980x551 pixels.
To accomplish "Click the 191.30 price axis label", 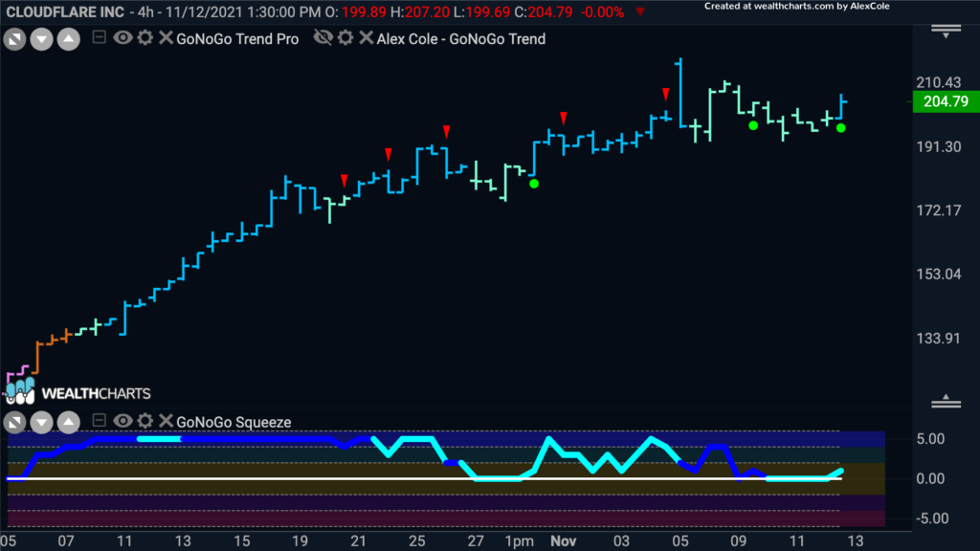I will (939, 146).
